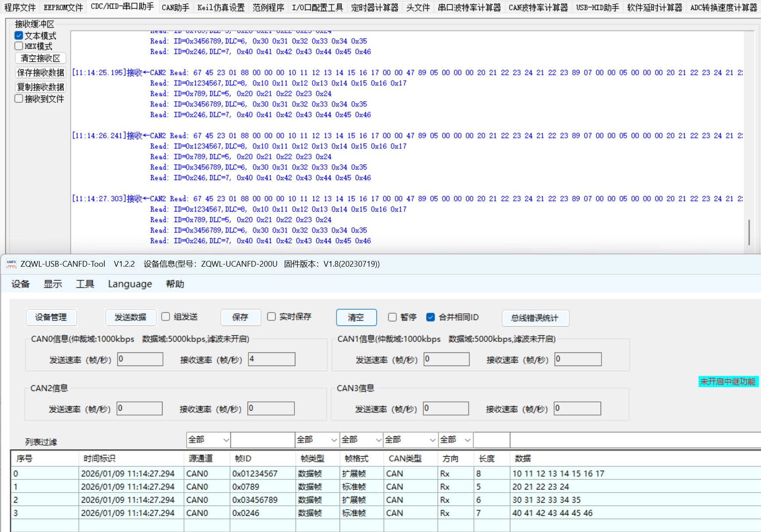
Task: Switch to the CAN助手 tab
Action: (x=175, y=7)
